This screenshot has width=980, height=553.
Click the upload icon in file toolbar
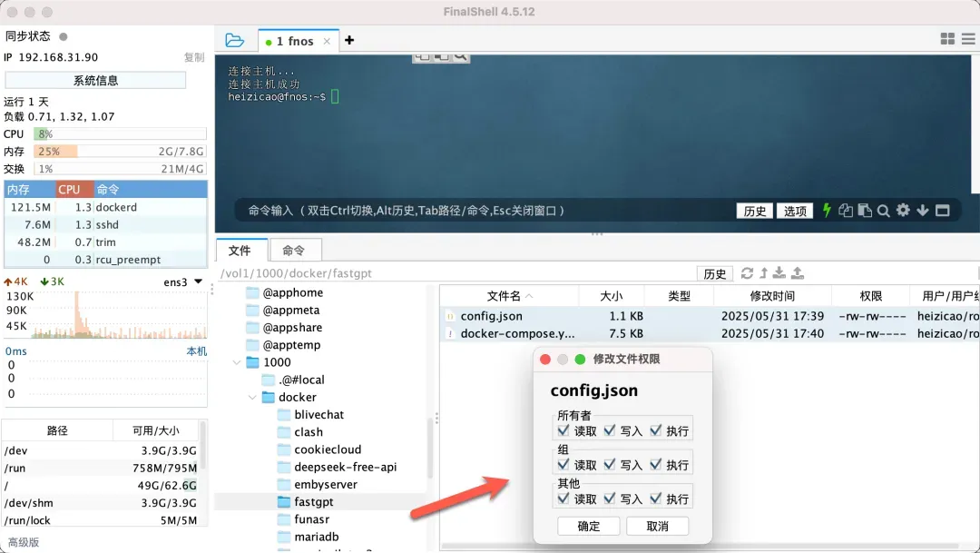pyautogui.click(x=798, y=272)
